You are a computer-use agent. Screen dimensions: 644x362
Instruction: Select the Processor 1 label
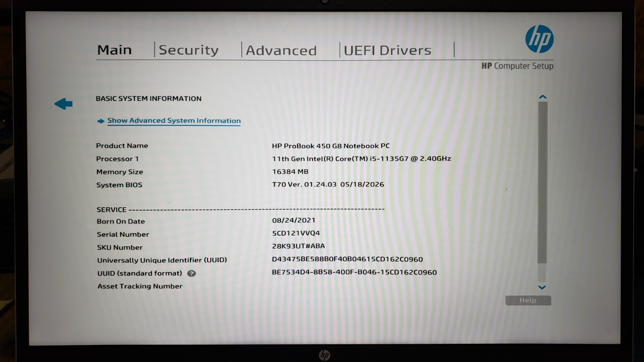tap(118, 159)
